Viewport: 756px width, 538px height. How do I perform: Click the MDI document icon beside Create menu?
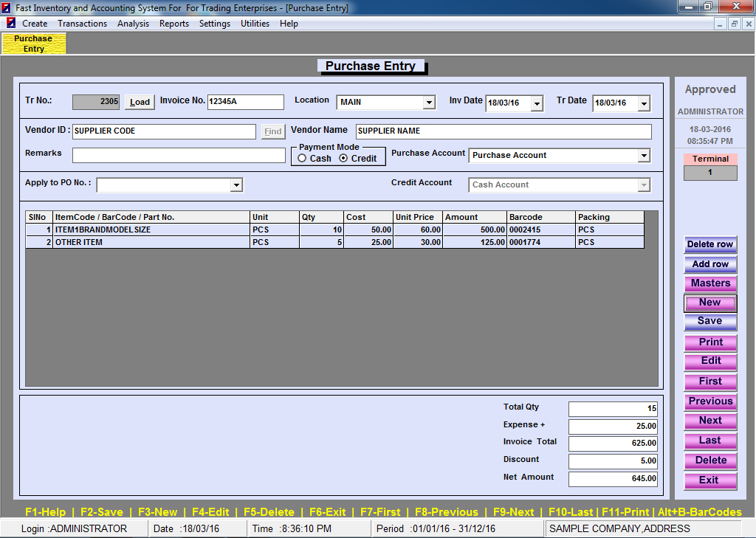[x=11, y=24]
